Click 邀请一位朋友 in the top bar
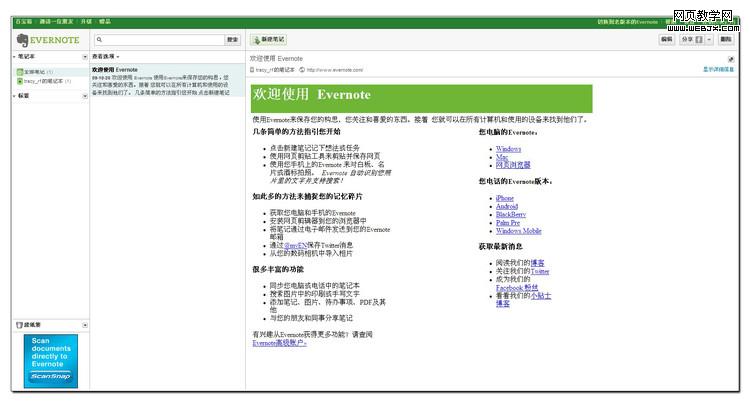Viewport: 750px width, 403px height. pos(58,21)
